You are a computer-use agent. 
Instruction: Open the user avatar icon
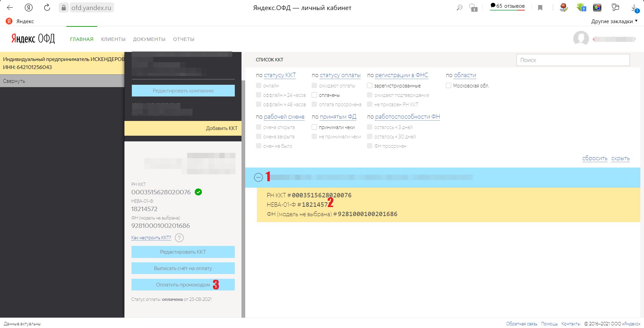click(581, 39)
